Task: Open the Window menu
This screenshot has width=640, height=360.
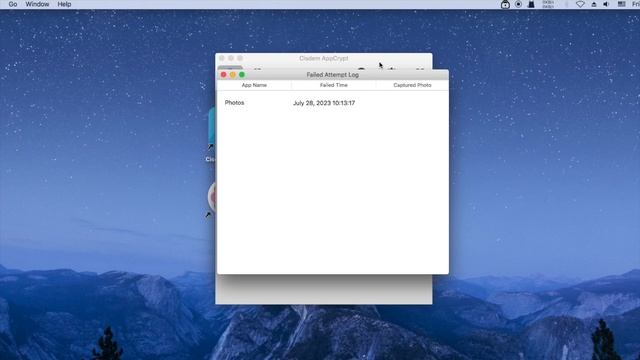Action: (37, 4)
